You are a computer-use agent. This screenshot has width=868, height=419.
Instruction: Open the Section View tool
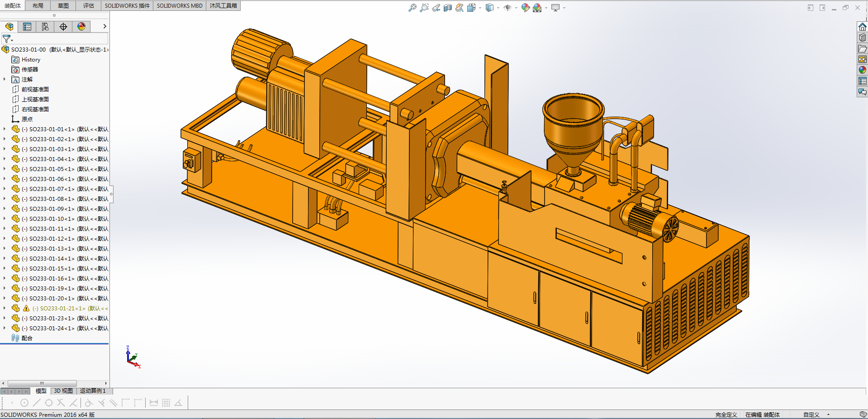448,8
